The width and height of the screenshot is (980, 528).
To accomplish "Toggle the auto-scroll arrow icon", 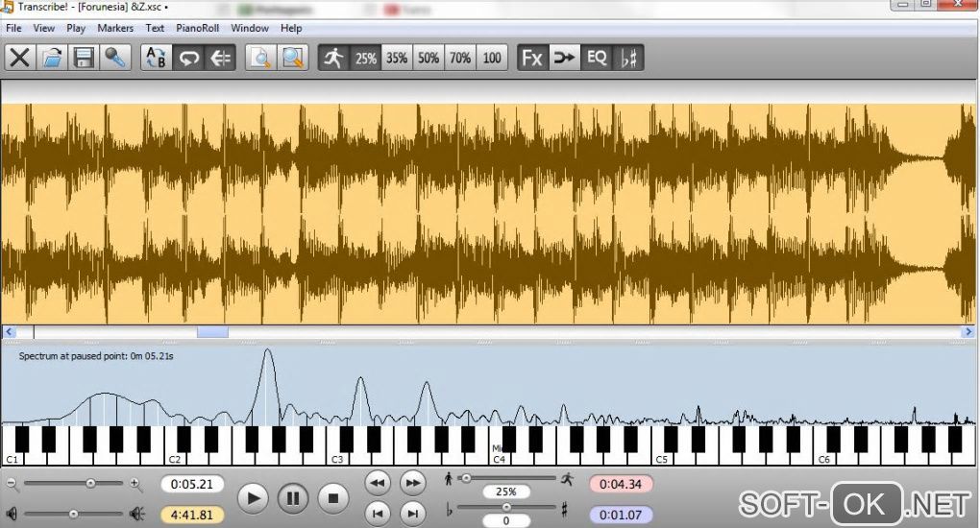I will click(220, 58).
